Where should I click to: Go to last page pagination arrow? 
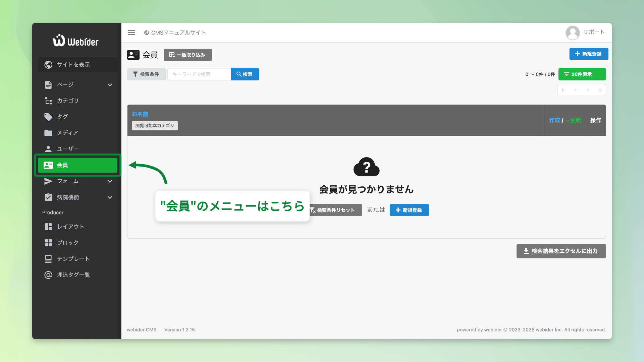coord(599,90)
